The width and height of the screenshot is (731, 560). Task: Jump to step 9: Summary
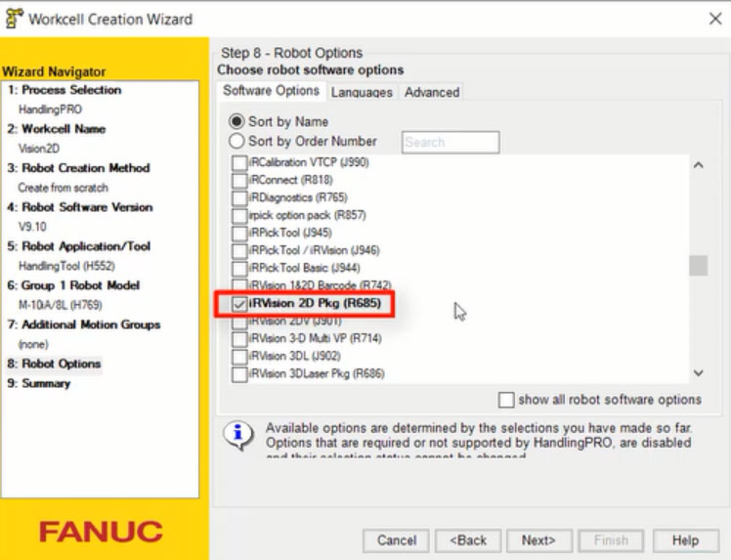pos(39,383)
